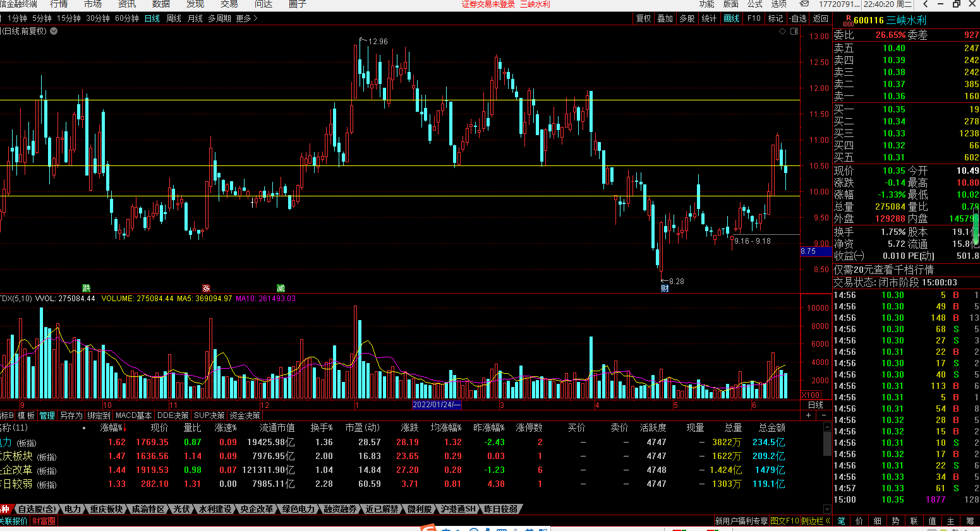This screenshot has height=531, width=980.
Task: Select the 资金决策 indicator template
Action: pyautogui.click(x=245, y=415)
